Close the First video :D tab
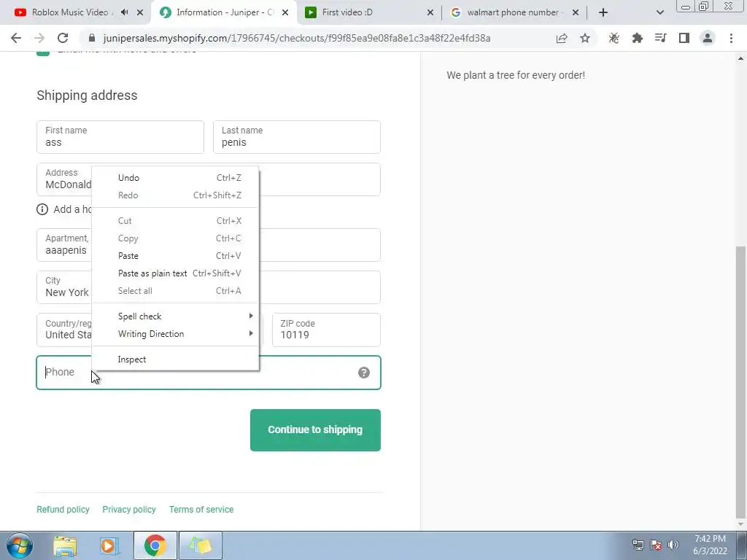This screenshot has height=560, width=747. pyautogui.click(x=430, y=12)
